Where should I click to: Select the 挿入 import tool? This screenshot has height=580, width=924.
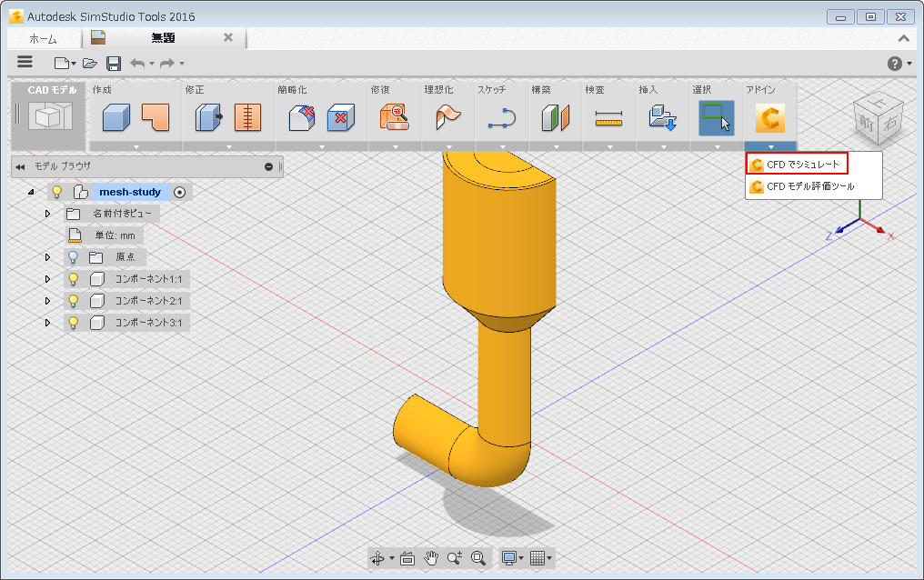click(x=662, y=117)
